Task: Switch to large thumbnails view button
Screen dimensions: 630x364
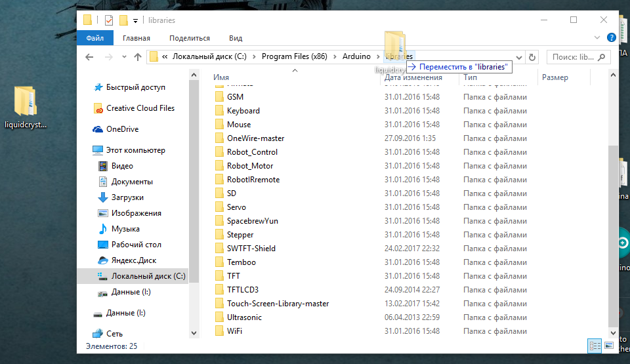Action: (x=609, y=346)
